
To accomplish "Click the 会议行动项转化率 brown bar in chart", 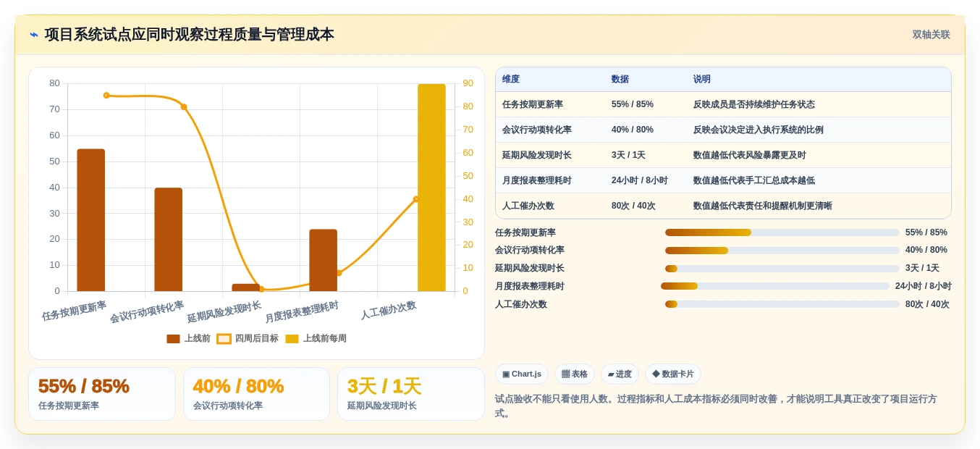I will [169, 240].
